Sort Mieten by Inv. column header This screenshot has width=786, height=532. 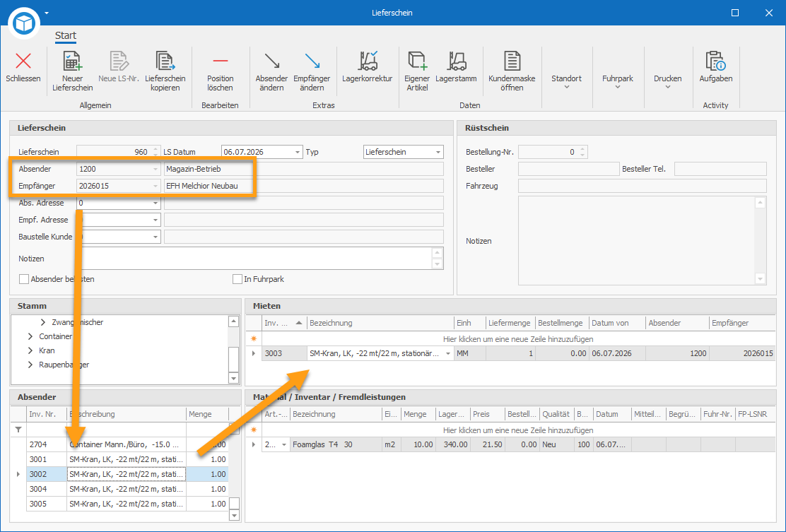283,323
